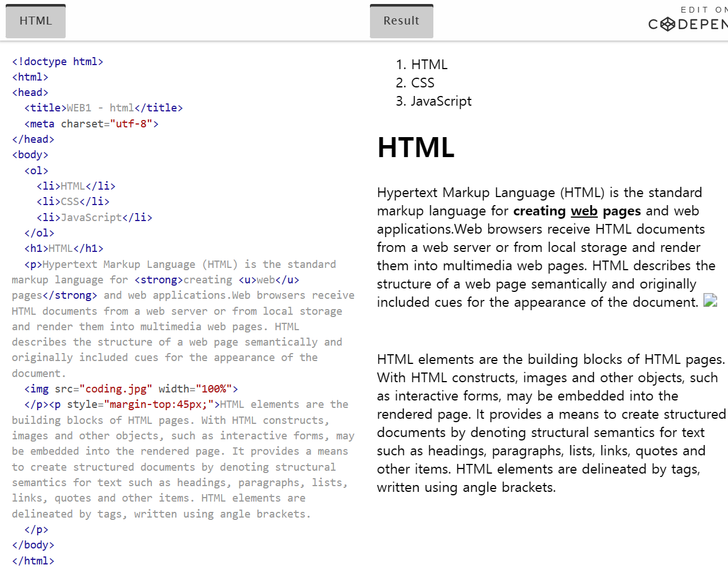The width and height of the screenshot is (728, 577).
Task: Click the doctype declaration in the code editor
Action: click(57, 61)
